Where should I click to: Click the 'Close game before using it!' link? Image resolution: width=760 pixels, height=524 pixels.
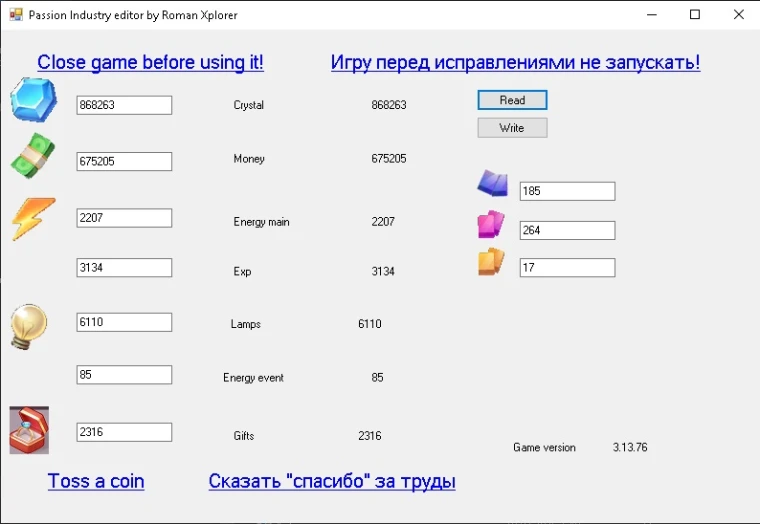(x=151, y=62)
